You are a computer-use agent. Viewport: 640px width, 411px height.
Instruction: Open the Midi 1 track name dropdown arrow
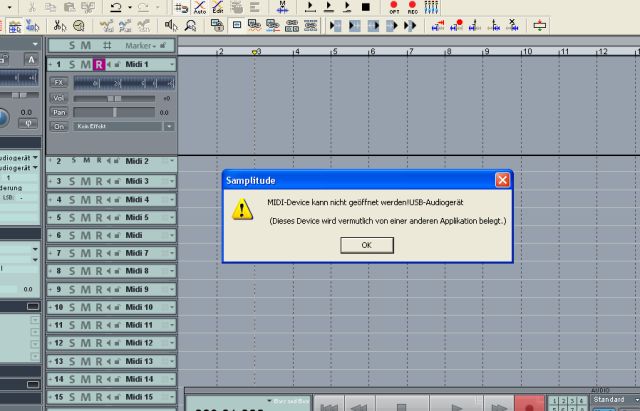click(x=172, y=64)
